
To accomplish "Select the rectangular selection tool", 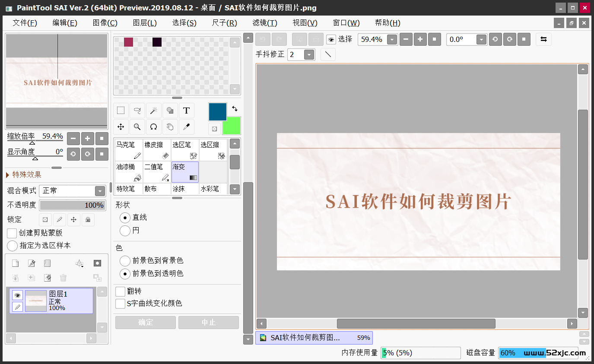I will coord(121,111).
